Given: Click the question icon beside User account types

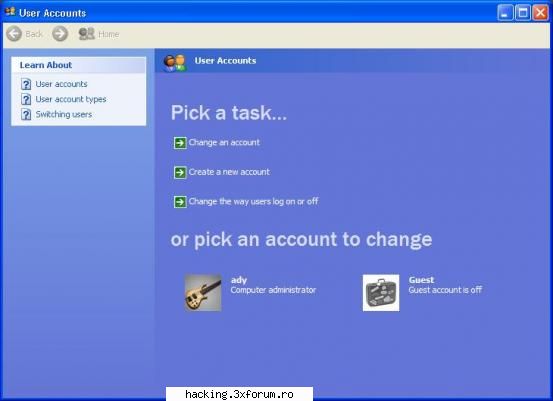Looking at the screenshot, I should click(26, 99).
